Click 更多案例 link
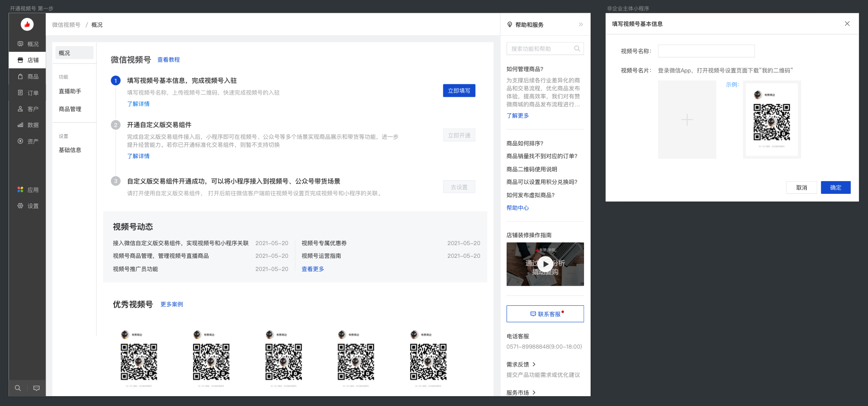868x406 pixels. pyautogui.click(x=172, y=304)
